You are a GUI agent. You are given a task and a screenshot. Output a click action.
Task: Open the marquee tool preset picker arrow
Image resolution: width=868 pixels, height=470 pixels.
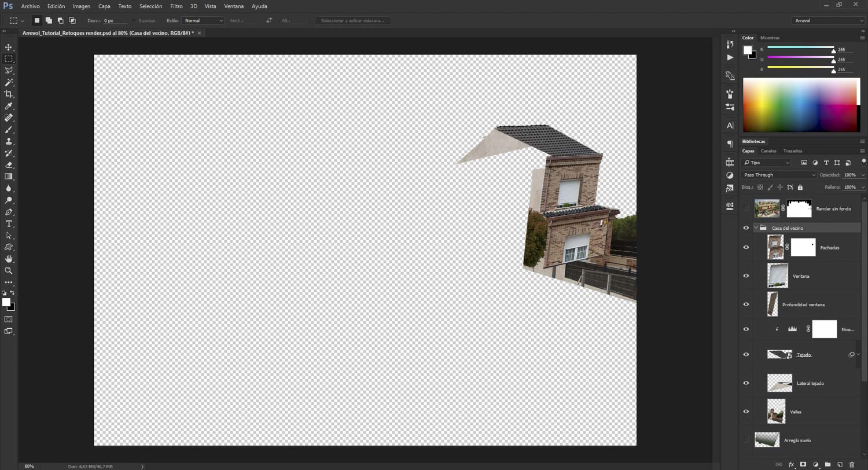(22, 20)
